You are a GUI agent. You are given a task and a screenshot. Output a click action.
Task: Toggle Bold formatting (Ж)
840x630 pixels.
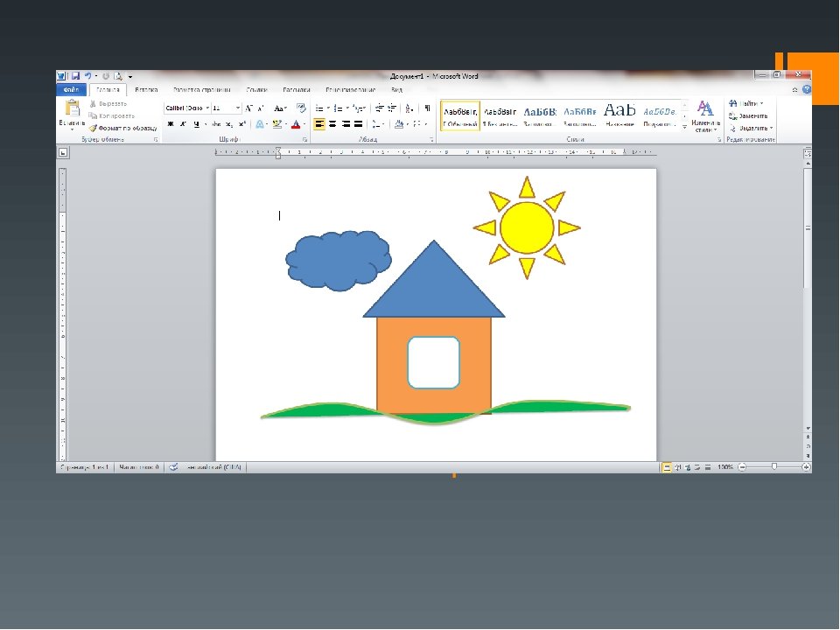click(x=171, y=124)
